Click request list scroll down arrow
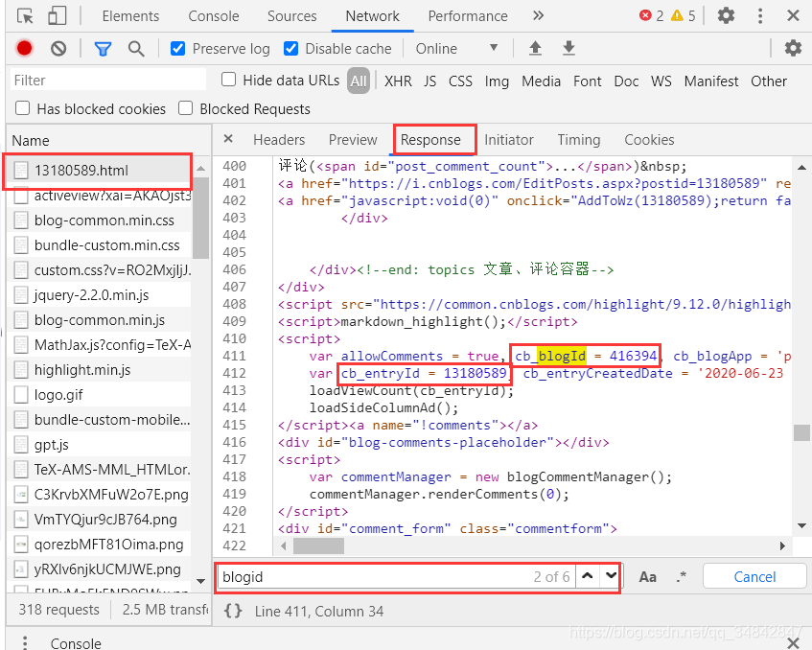Screen dimensions: 812x650 tap(201, 581)
